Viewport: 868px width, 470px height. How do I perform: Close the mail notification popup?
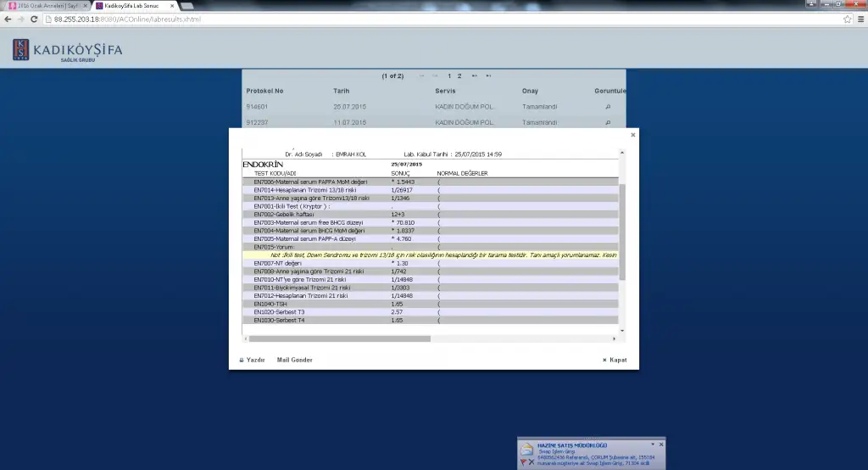point(661,445)
